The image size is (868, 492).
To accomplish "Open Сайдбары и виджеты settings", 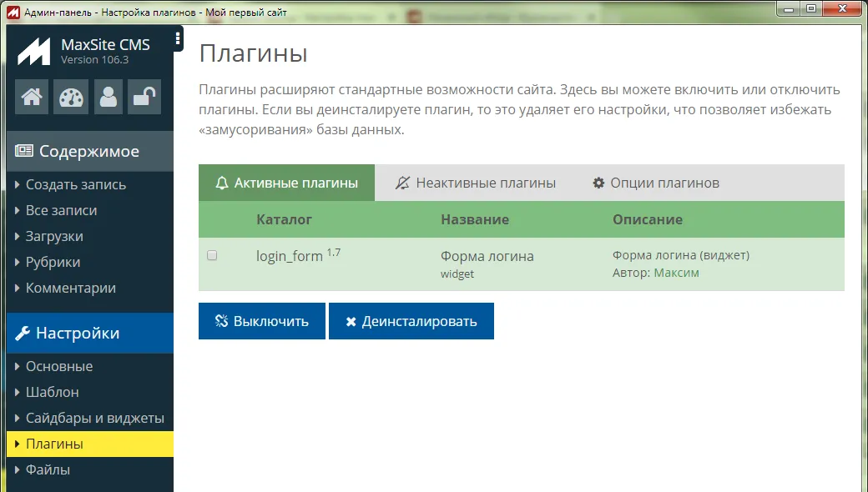I will pos(94,419).
